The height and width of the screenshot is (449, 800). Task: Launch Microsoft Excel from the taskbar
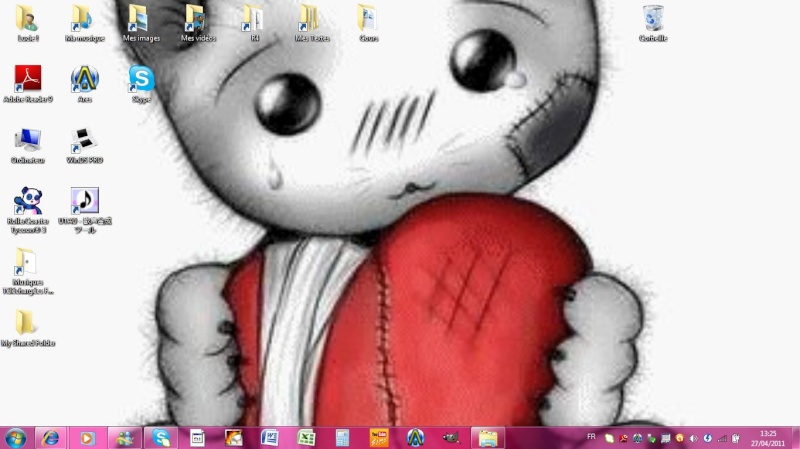[306, 438]
